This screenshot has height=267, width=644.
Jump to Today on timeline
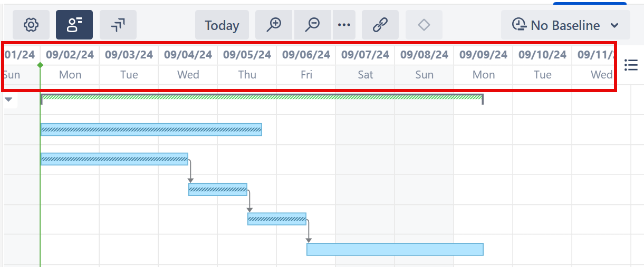click(222, 25)
